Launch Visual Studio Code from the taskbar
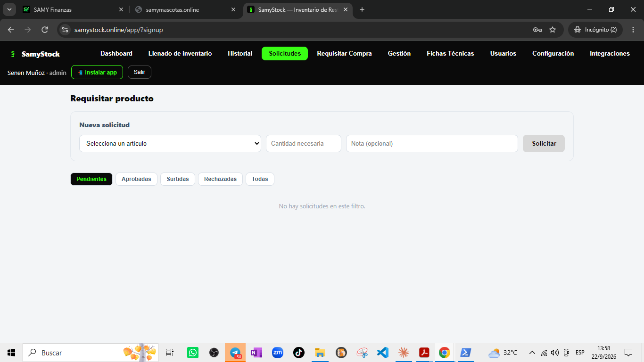This screenshot has height=362, width=644. point(382,353)
